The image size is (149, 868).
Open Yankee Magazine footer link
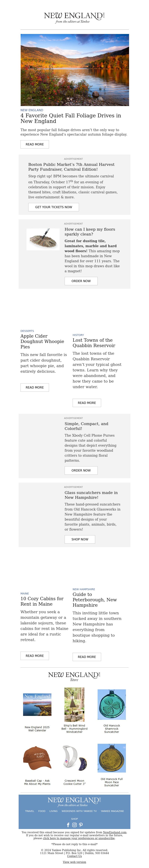112,811
